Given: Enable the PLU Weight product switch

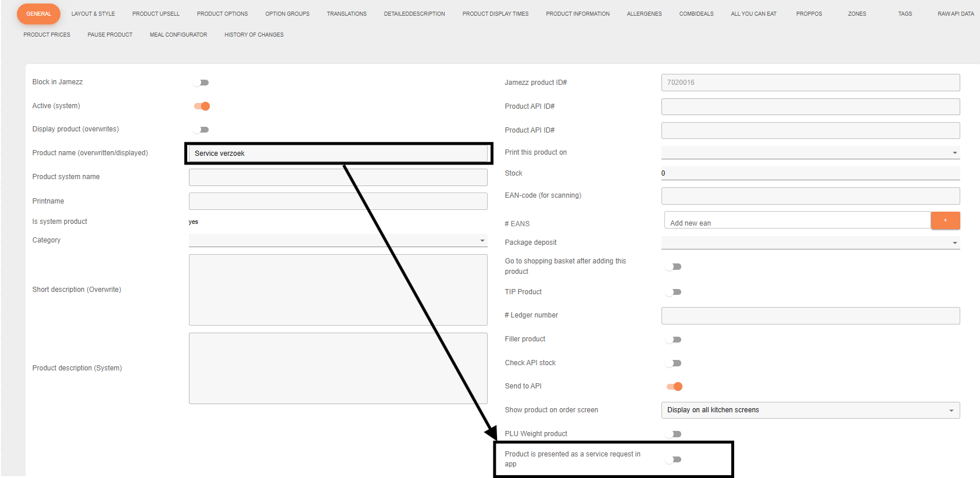Looking at the screenshot, I should coord(674,434).
